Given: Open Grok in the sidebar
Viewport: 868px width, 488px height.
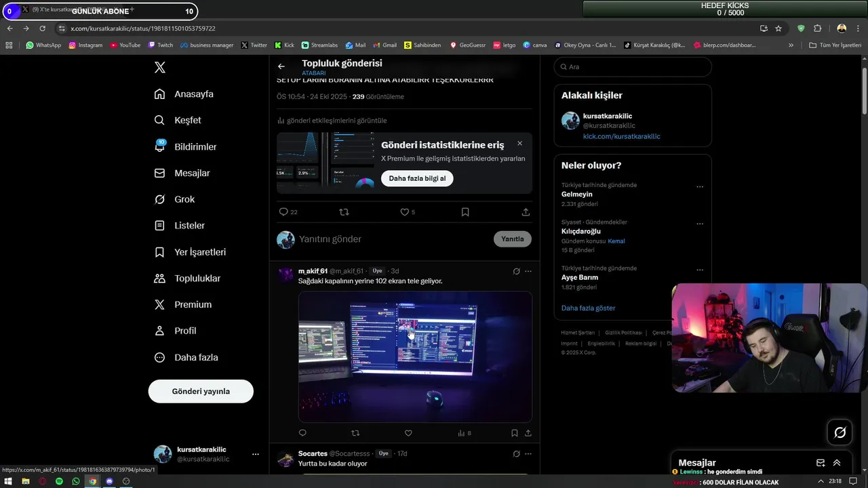Looking at the screenshot, I should [174, 199].
